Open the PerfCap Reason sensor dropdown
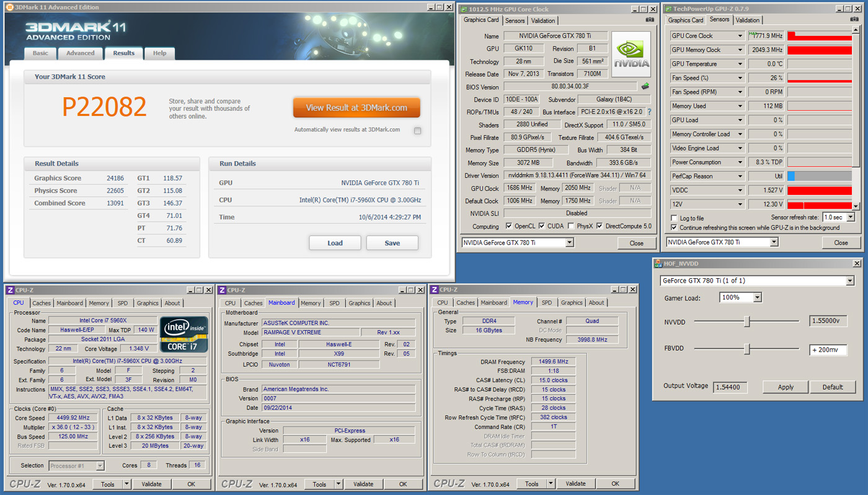 click(x=740, y=176)
